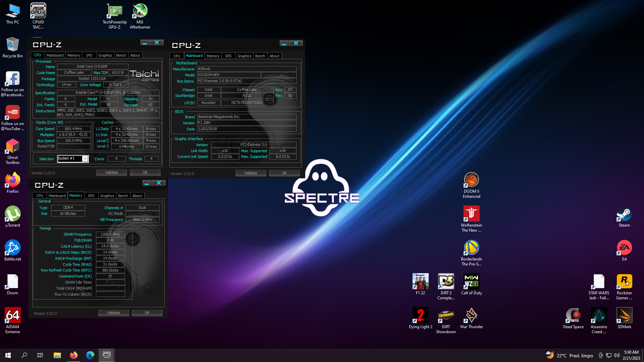Click Validate in Memory window
Image resolution: width=644 pixels, height=362 pixels.
113,313
